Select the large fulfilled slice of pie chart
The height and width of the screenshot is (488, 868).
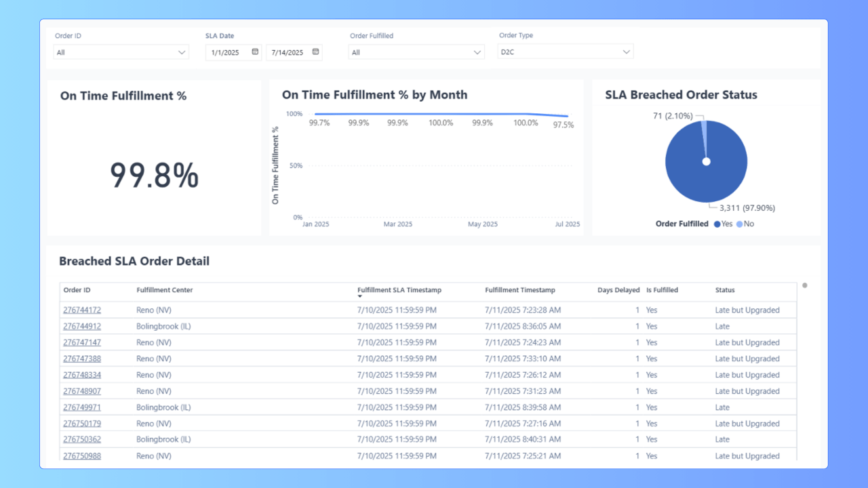pyautogui.click(x=709, y=176)
